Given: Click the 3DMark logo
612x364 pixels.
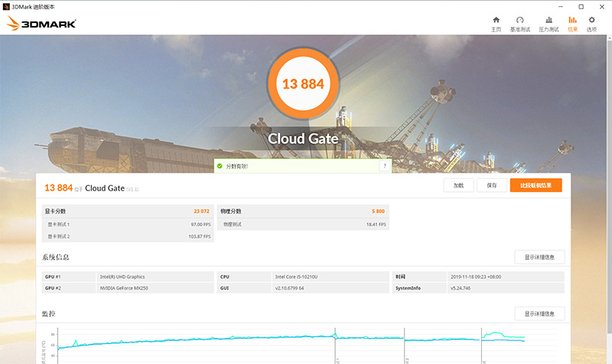Looking at the screenshot, I should pyautogui.click(x=41, y=24).
